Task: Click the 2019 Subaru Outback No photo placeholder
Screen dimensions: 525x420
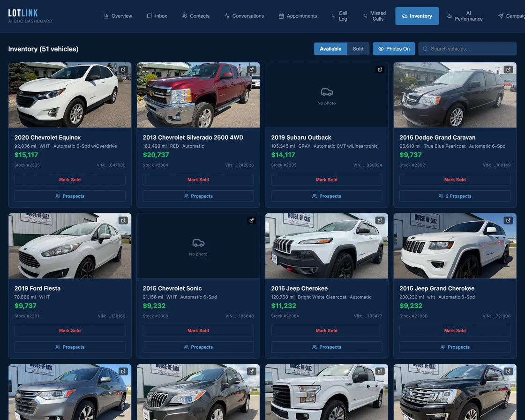Action: 326,95
